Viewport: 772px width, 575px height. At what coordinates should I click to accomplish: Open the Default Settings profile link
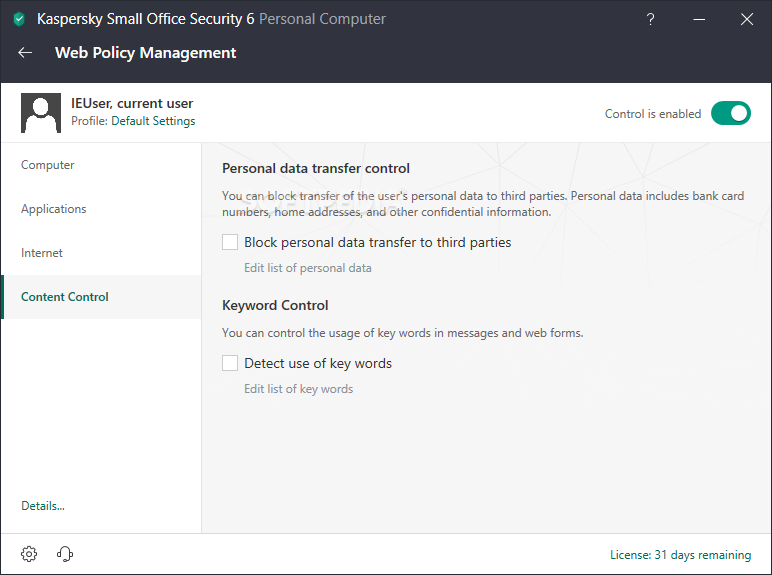(x=153, y=121)
